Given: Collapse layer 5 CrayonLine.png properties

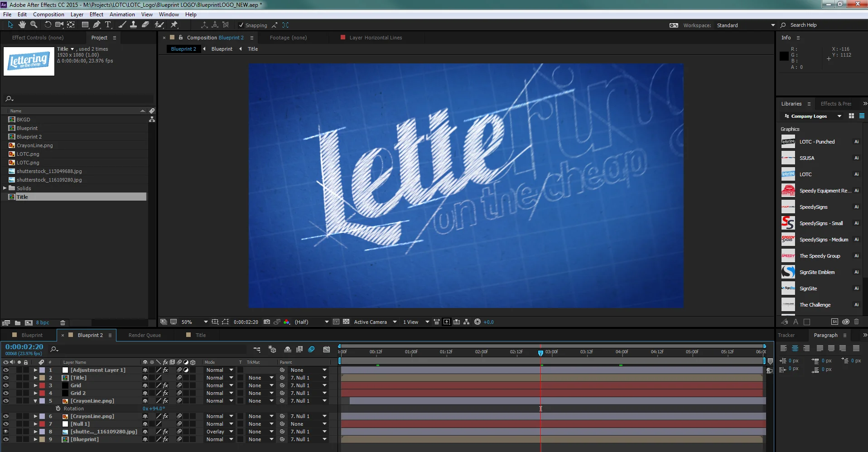Looking at the screenshot, I should [35, 401].
